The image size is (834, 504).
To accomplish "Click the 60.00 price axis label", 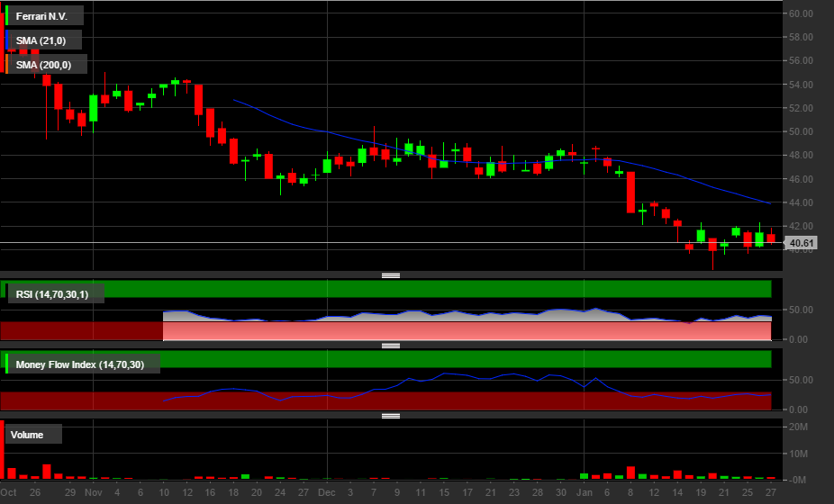I will pos(801,13).
